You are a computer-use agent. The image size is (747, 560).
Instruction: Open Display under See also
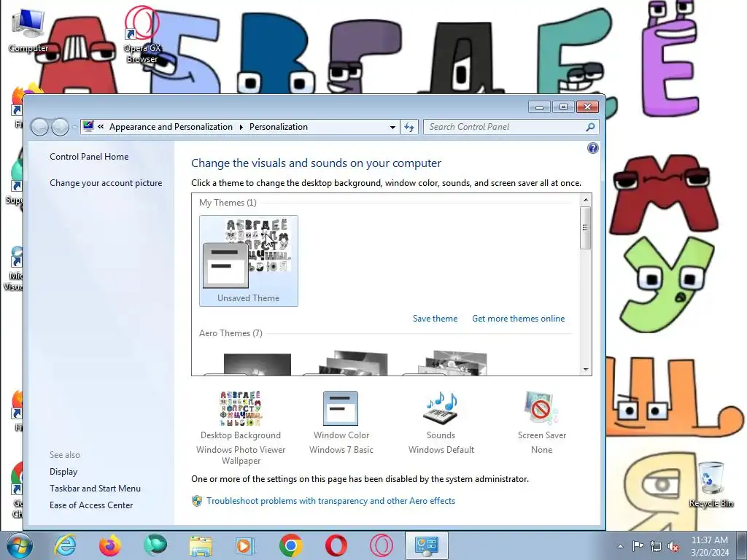63,472
